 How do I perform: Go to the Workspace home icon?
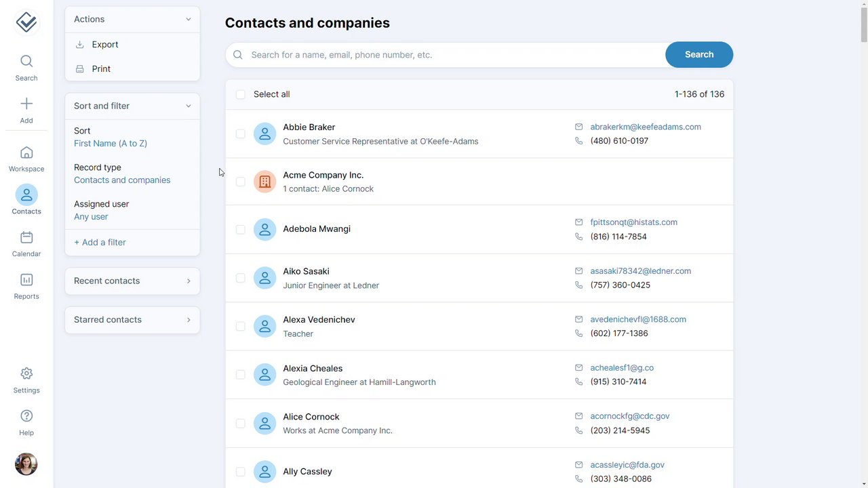click(x=26, y=153)
